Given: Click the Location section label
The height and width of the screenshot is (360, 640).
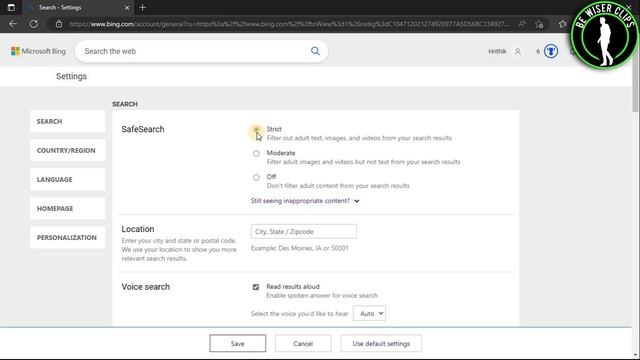Looking at the screenshot, I should click(x=138, y=229).
